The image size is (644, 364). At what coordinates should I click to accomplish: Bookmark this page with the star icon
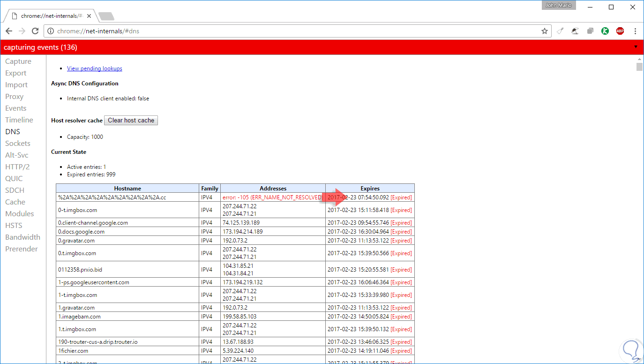coord(545,31)
